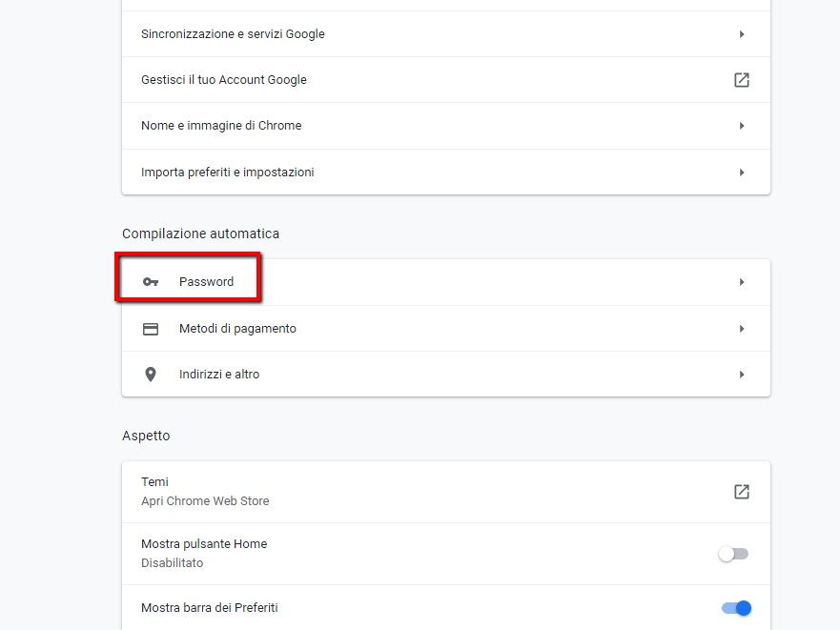Click the arrow for Nome e immagine di Chrome
The height and width of the screenshot is (630, 840).
coord(741,126)
